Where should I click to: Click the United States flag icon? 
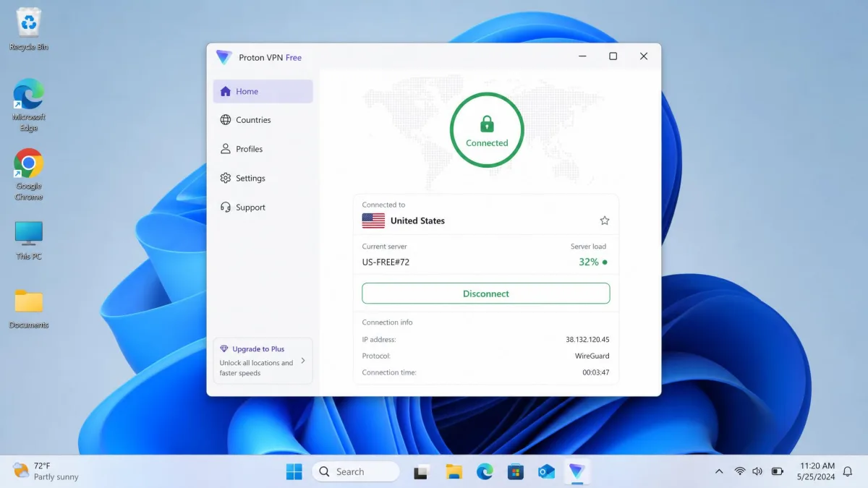point(373,221)
